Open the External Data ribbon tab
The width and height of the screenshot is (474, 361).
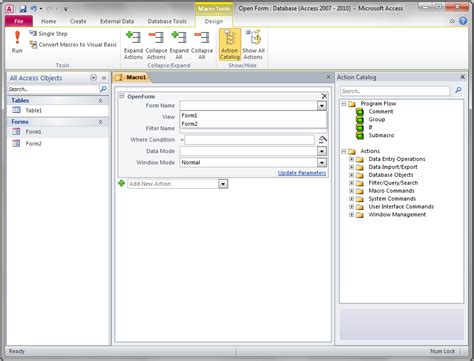[x=117, y=21]
